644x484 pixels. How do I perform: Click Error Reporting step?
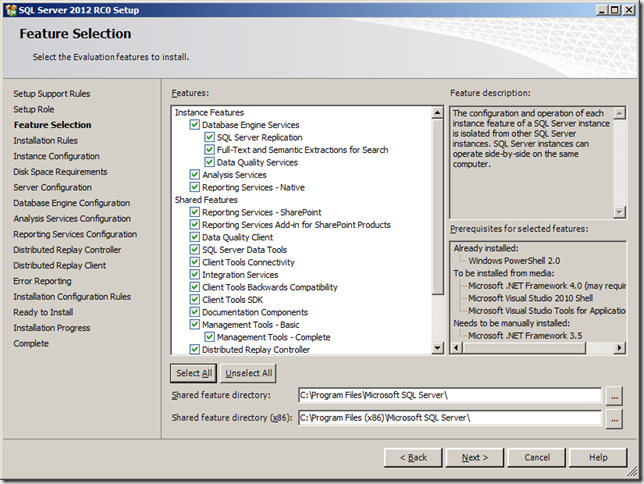coord(42,281)
